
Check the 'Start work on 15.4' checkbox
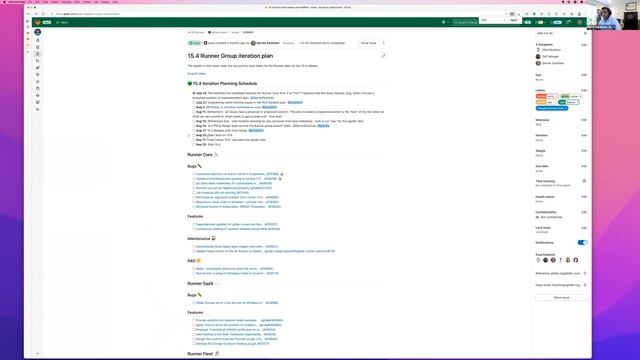click(x=194, y=135)
